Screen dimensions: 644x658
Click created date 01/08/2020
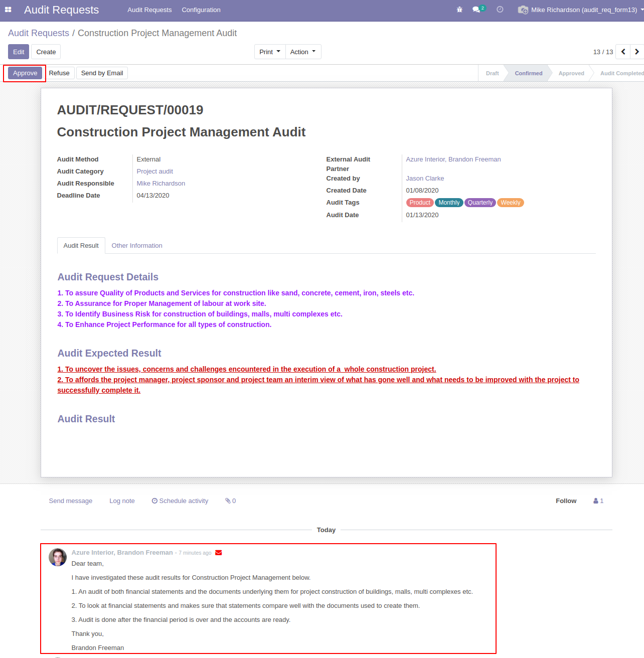422,191
